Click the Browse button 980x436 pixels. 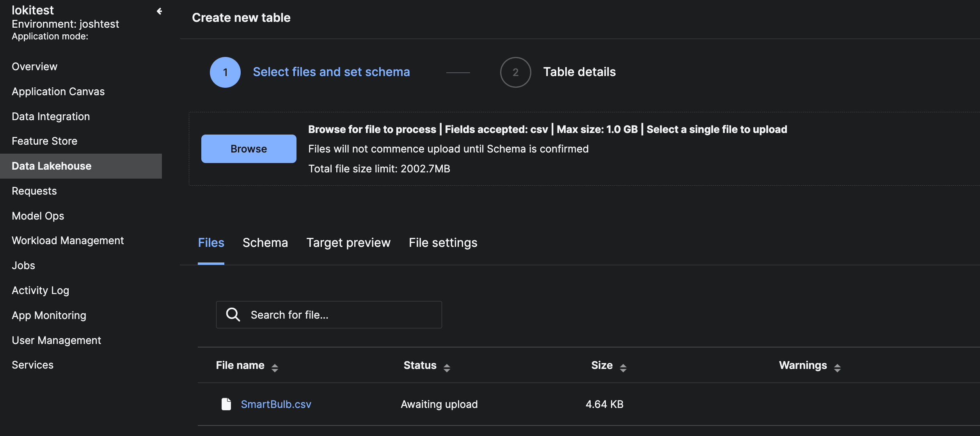249,149
